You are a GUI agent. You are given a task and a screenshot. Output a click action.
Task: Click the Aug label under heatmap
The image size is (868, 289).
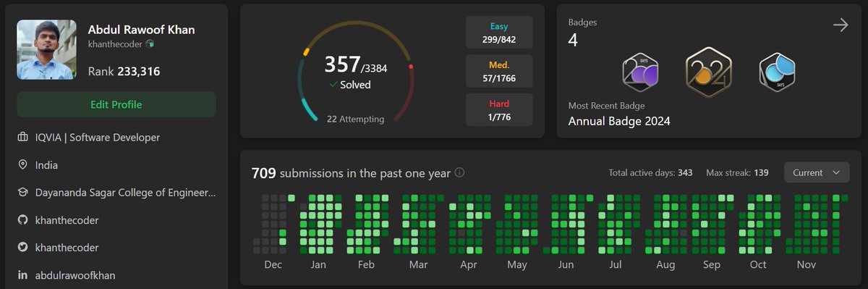[665, 265]
